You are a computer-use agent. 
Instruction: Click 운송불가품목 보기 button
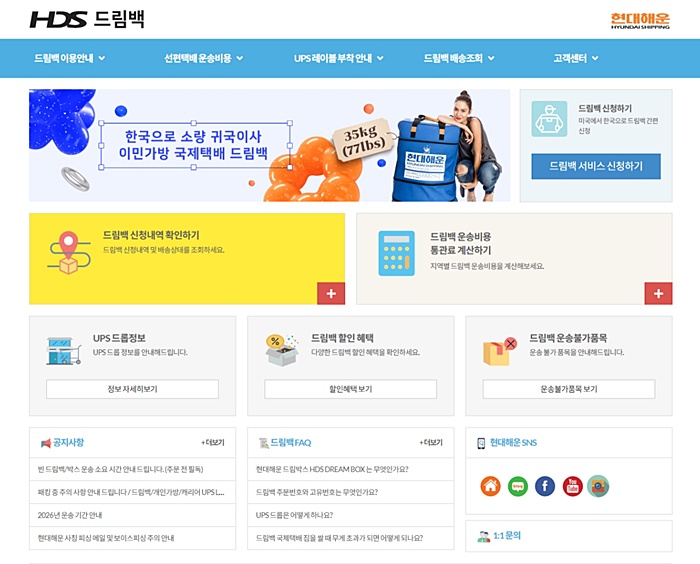click(x=569, y=389)
